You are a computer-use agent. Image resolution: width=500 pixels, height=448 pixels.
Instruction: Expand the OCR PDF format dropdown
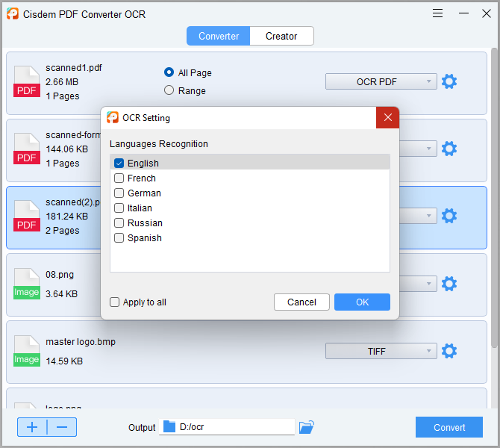pyautogui.click(x=381, y=81)
